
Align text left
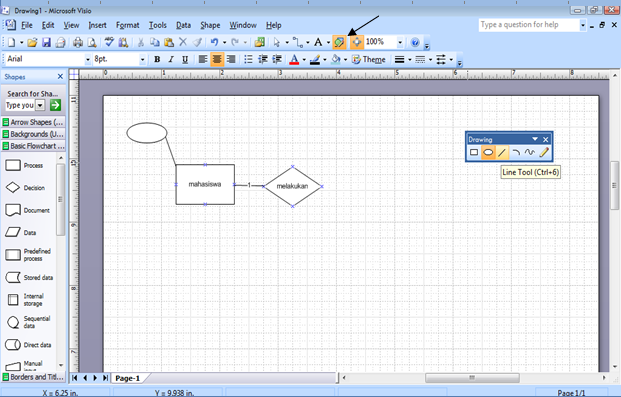tap(203, 59)
